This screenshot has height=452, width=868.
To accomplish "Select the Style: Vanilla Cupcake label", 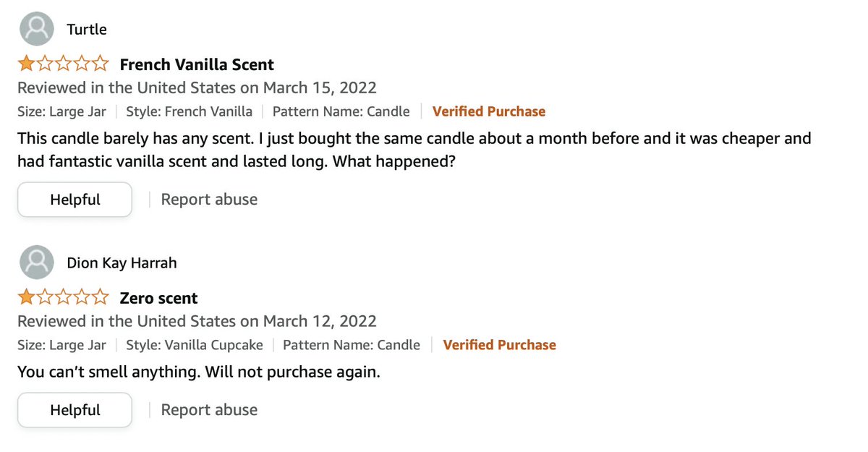I will (195, 345).
